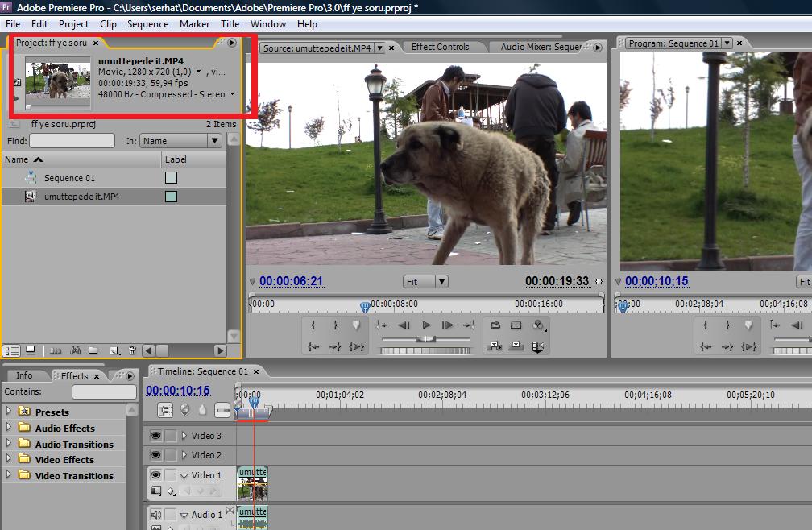The image size is (812, 530).
Task: Click the Insert button in Source monitor
Action: tap(494, 346)
